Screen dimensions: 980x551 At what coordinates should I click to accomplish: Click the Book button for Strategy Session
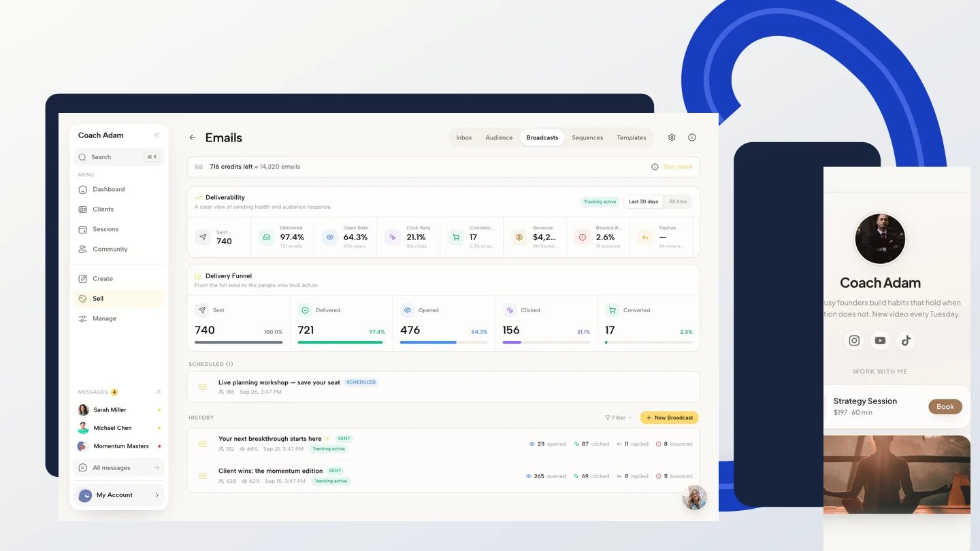pos(945,407)
